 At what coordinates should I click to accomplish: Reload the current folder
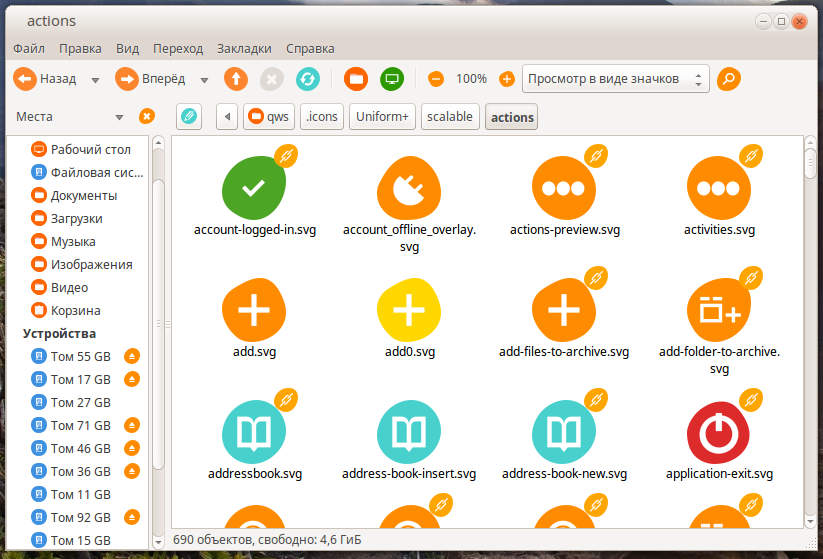pos(308,79)
